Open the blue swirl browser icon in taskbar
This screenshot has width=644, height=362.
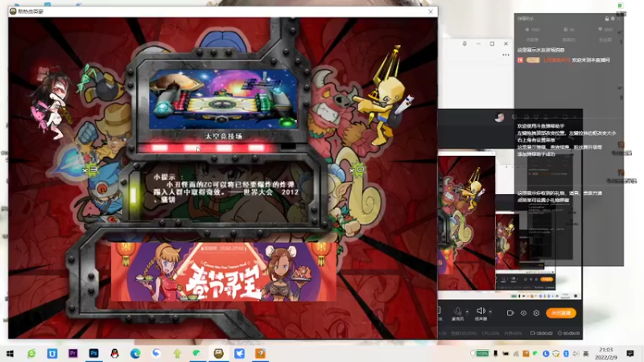(x=156, y=353)
